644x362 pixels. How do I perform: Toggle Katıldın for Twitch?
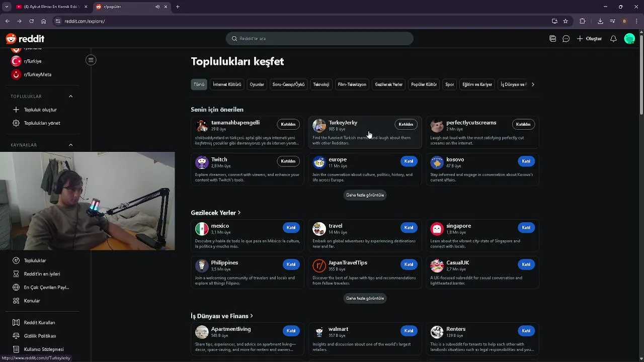[x=288, y=161]
